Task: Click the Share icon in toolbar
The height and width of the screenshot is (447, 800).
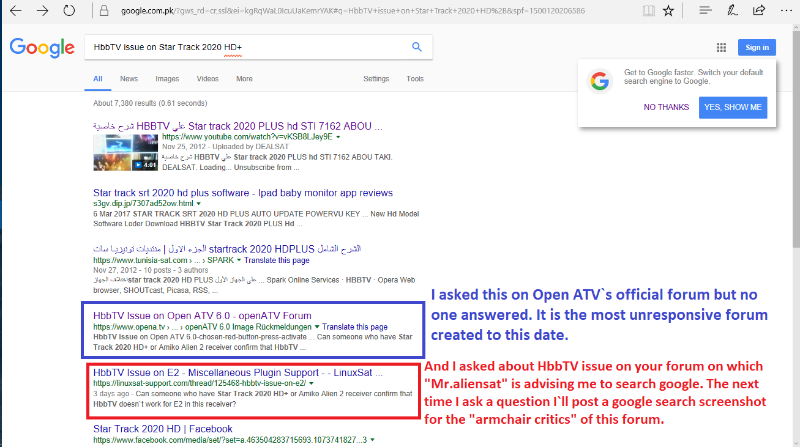Action: (x=759, y=10)
